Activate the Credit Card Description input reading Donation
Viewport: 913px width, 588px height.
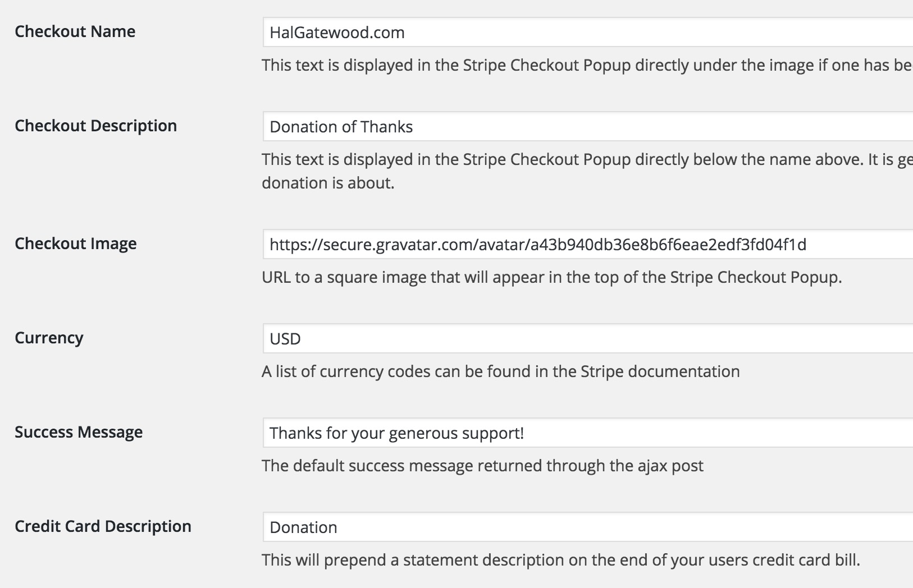[588, 527]
